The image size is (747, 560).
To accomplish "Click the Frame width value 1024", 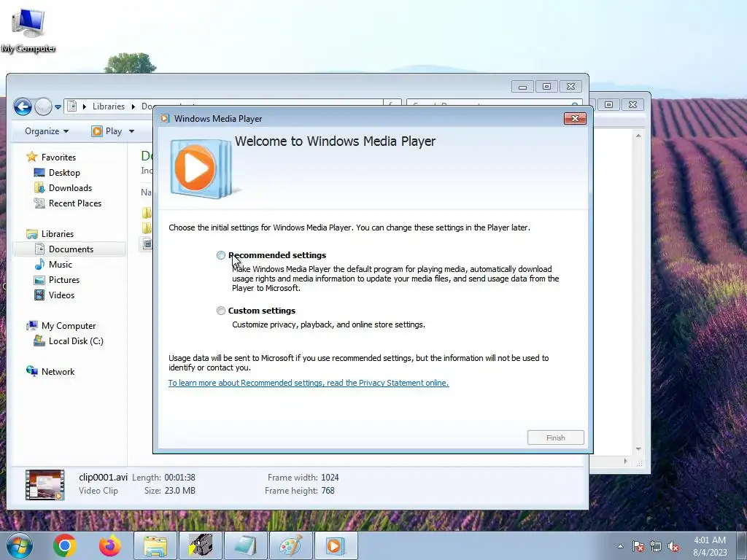I will [x=330, y=477].
